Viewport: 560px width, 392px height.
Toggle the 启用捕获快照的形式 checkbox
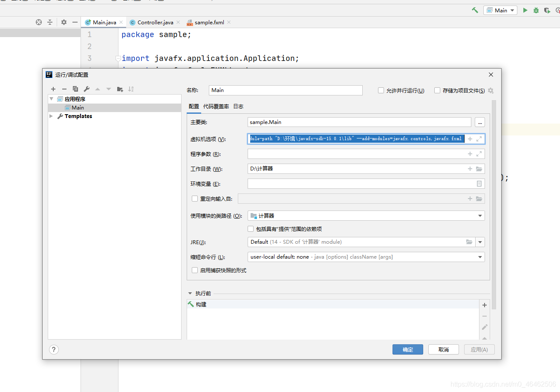click(x=195, y=270)
